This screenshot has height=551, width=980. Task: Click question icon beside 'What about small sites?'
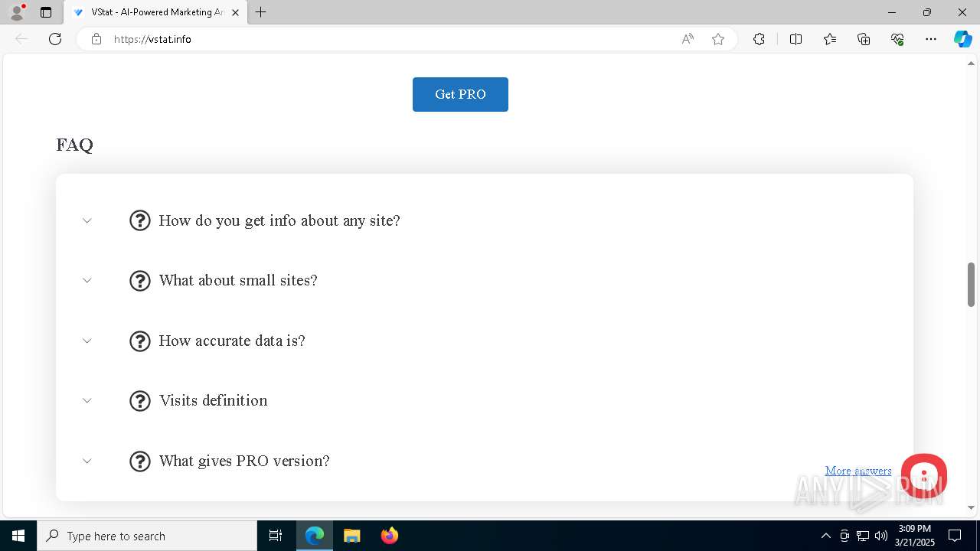140,281
